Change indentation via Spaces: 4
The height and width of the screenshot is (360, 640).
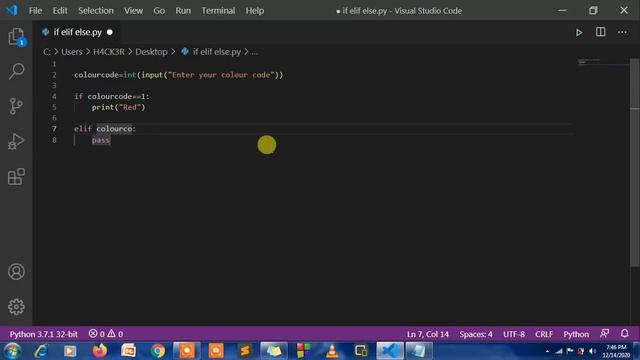(476, 334)
